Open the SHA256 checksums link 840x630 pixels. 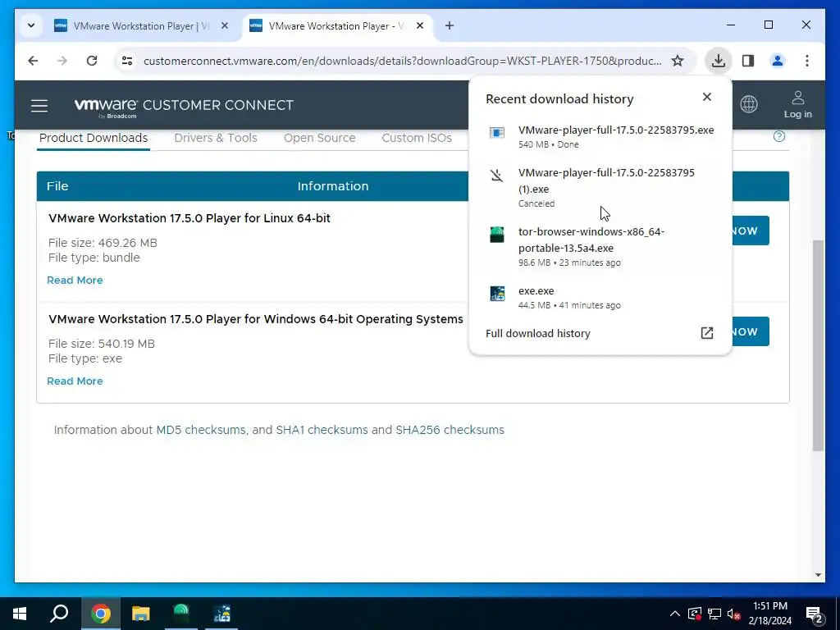point(450,430)
